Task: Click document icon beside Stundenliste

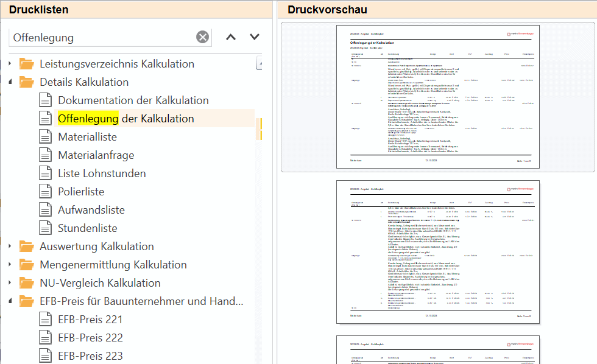Action: click(x=45, y=228)
